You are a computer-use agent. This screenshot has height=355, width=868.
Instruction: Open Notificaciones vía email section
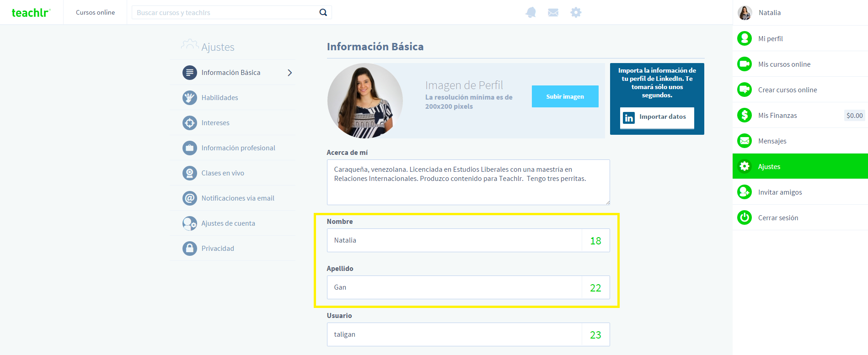[x=233, y=198]
